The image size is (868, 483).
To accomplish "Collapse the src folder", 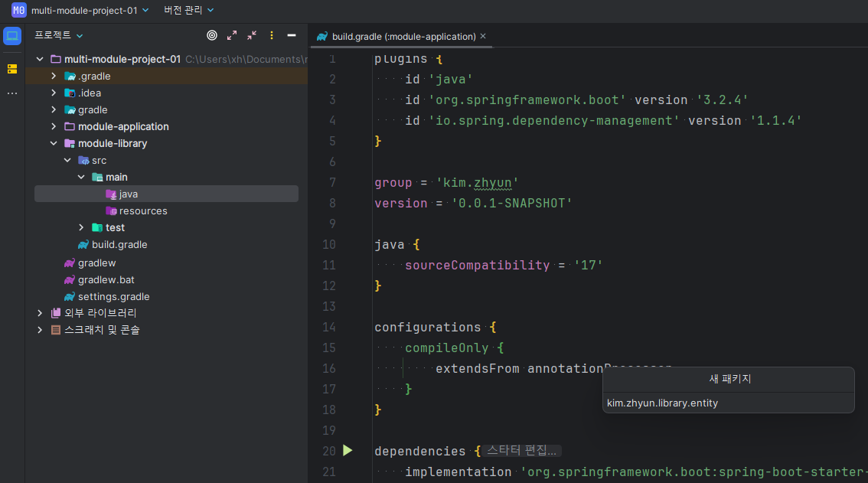I will [67, 160].
